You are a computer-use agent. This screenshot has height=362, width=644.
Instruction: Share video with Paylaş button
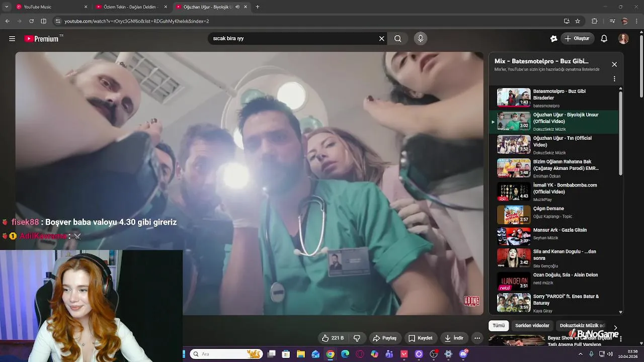[385, 338]
